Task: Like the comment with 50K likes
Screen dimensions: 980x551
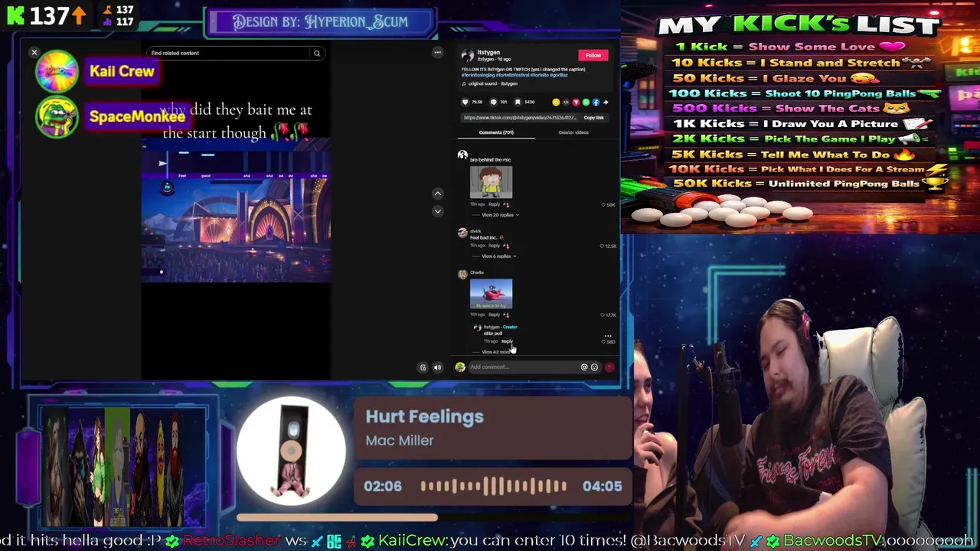Action: click(x=603, y=204)
